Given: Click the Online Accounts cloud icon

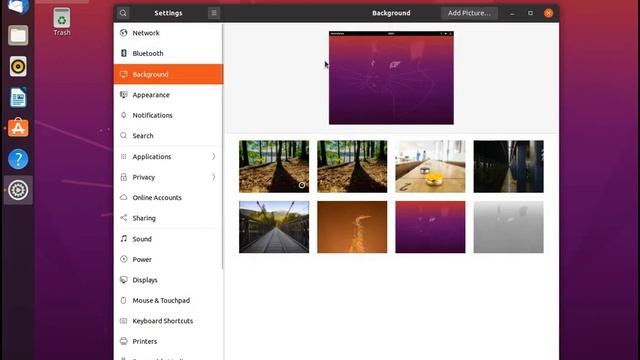Looking at the screenshot, I should pos(124,197).
